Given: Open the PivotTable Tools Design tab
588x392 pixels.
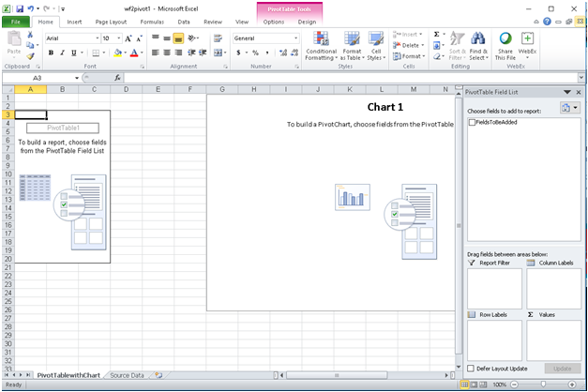Looking at the screenshot, I should point(306,21).
